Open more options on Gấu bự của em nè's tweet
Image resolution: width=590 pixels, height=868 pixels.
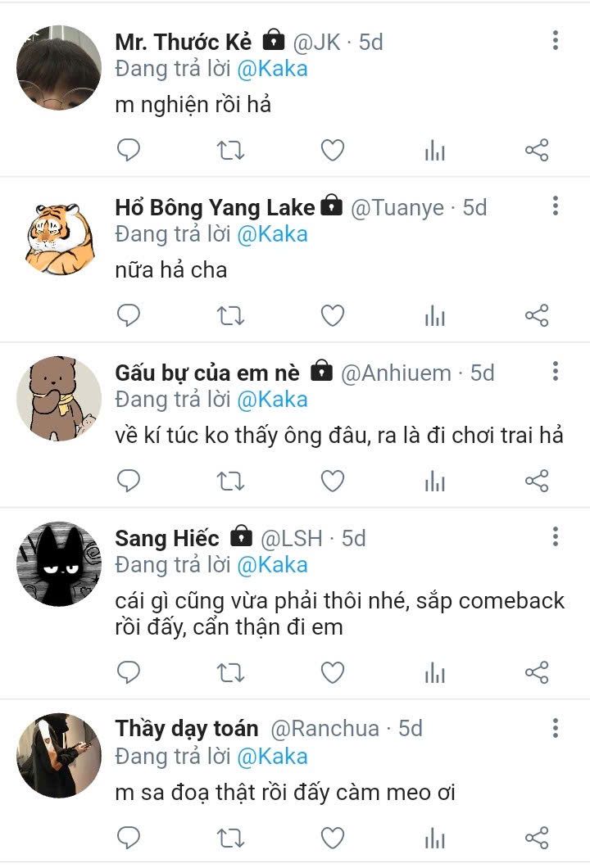(556, 371)
